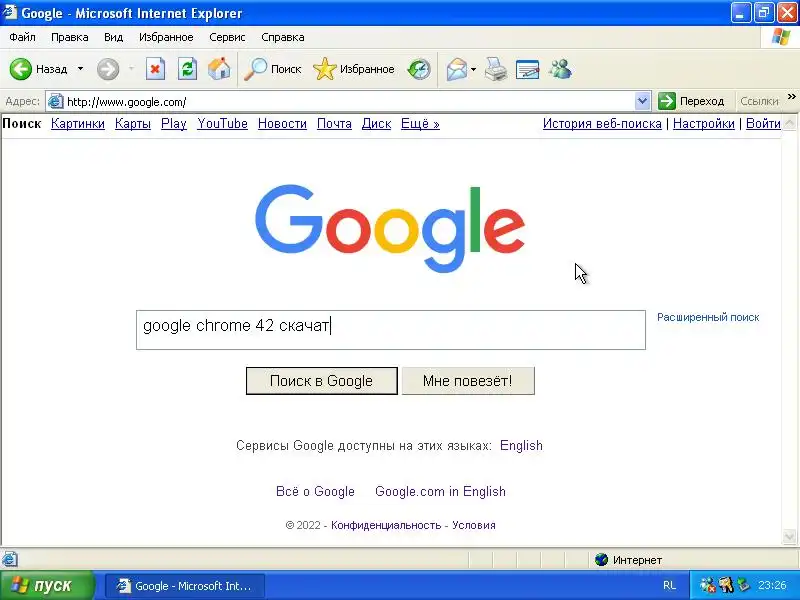Open Всё о Google link

315,491
